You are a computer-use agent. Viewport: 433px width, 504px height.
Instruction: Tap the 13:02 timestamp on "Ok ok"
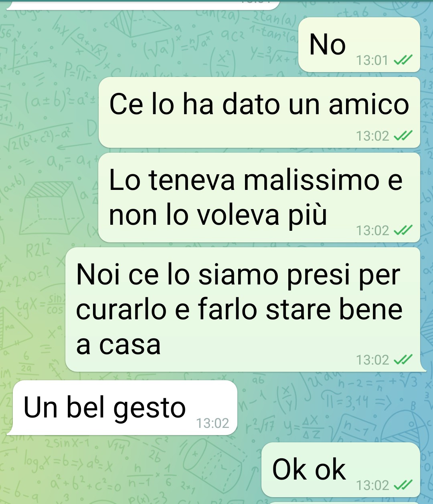coord(372,486)
